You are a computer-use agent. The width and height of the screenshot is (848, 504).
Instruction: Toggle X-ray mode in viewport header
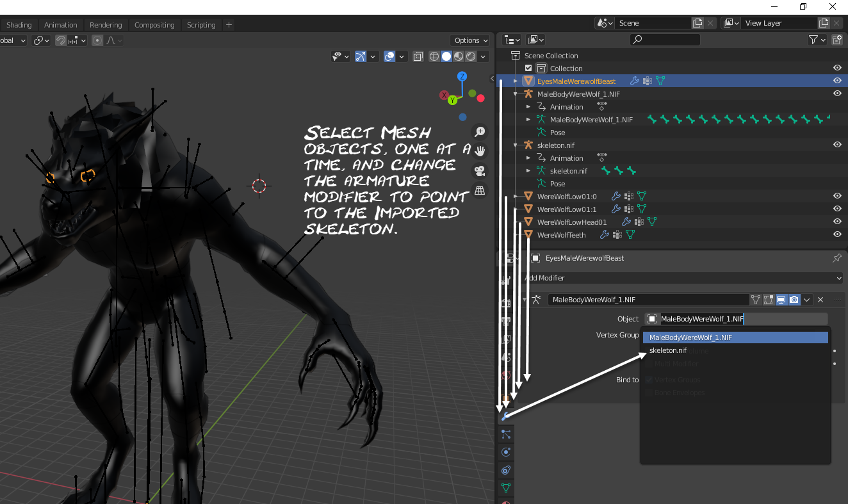418,56
